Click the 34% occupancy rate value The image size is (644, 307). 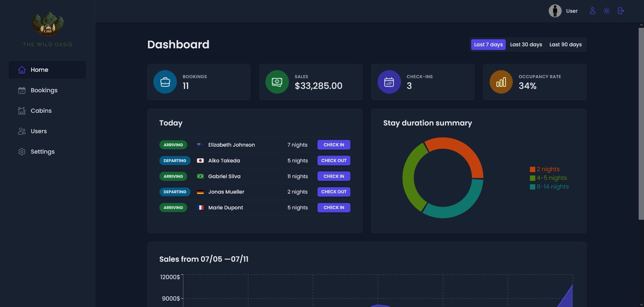[528, 86]
